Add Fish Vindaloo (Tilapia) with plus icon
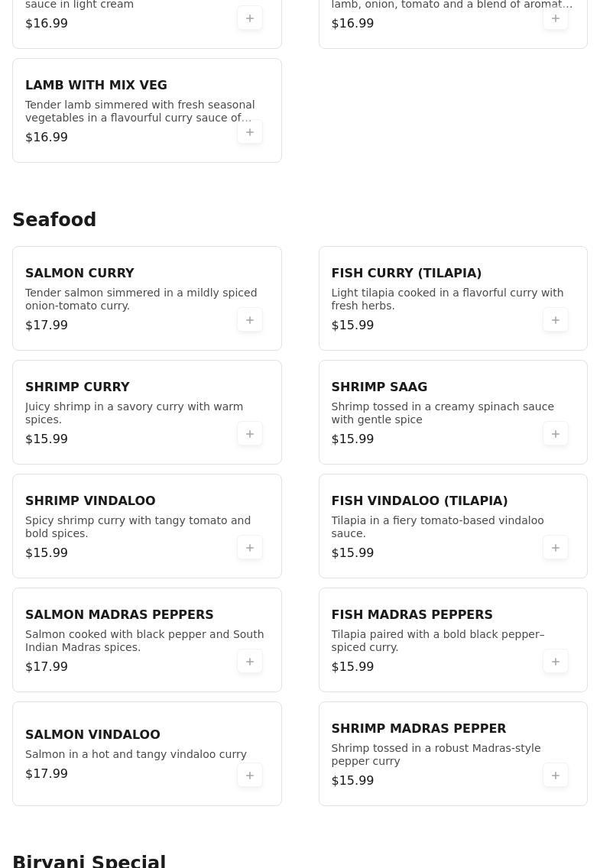This screenshot has width=600, height=868. pos(555,548)
